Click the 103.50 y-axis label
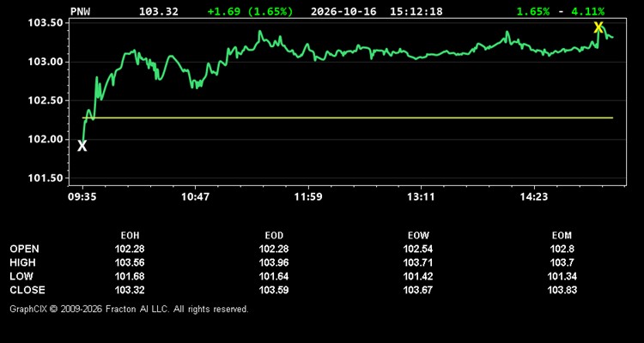Viewport: 644px width, 343px height. click(46, 23)
